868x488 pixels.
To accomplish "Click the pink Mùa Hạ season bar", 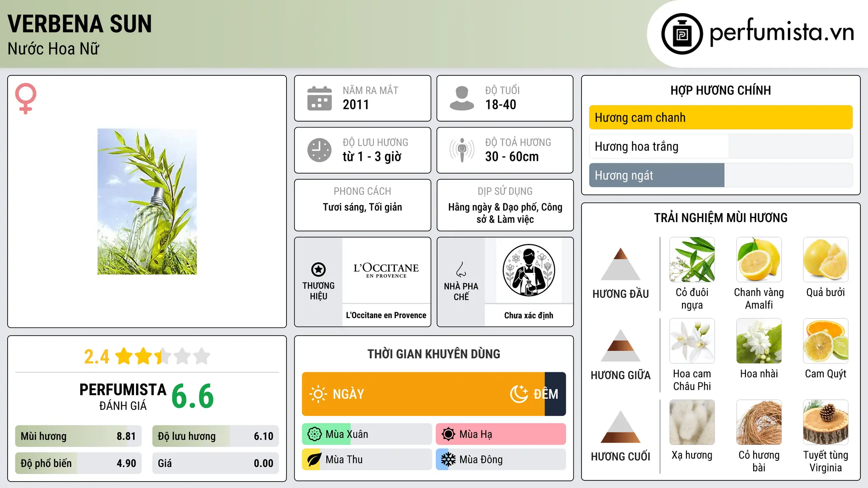I will (501, 434).
